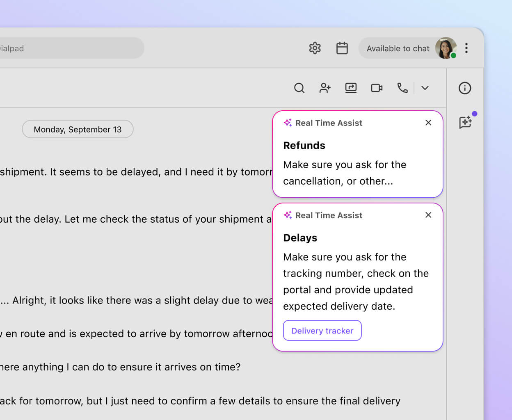Open the Delivery tracker
The image size is (512, 420).
pyautogui.click(x=322, y=331)
